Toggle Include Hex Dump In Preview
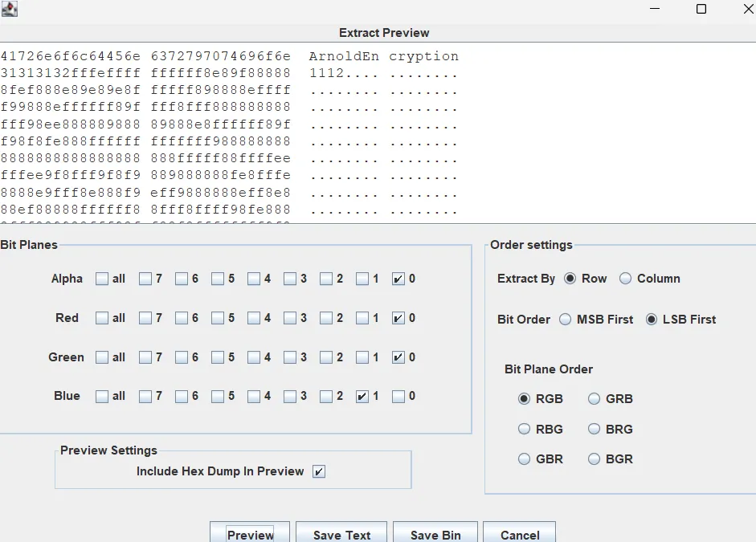Image resolution: width=756 pixels, height=542 pixels. click(319, 471)
